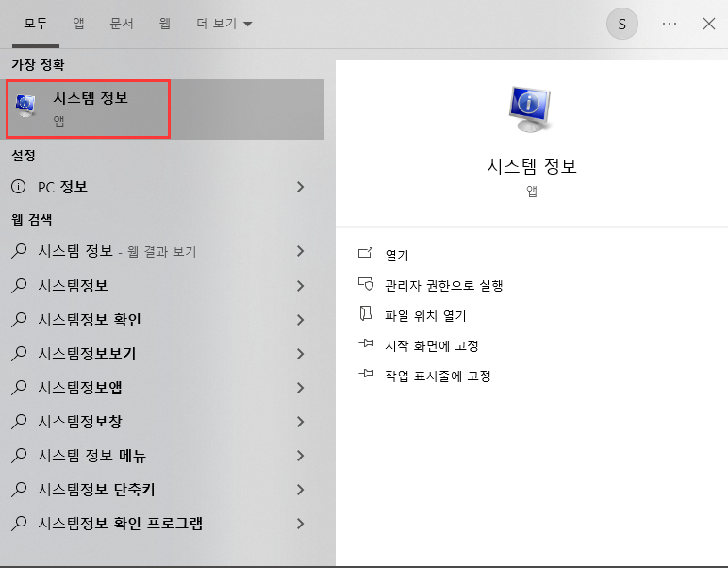The image size is (728, 568).
Task: Expand chevron next to 시스템정보 확인
Action: (301, 320)
